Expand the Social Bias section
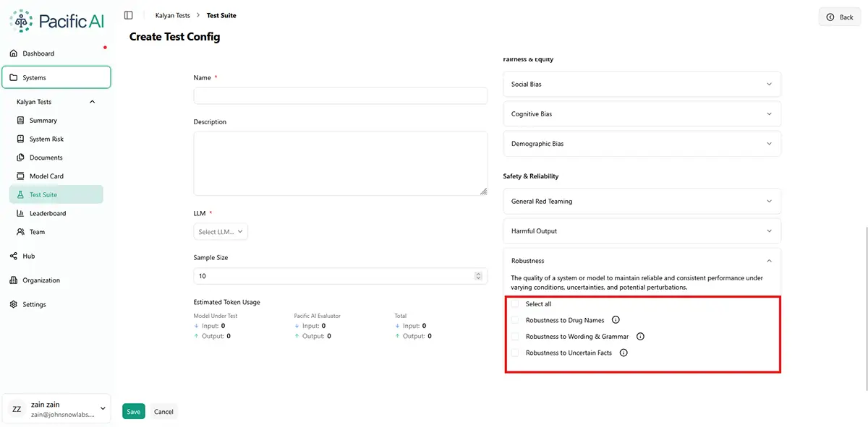Viewport: 868px width, 427px height. coord(642,85)
